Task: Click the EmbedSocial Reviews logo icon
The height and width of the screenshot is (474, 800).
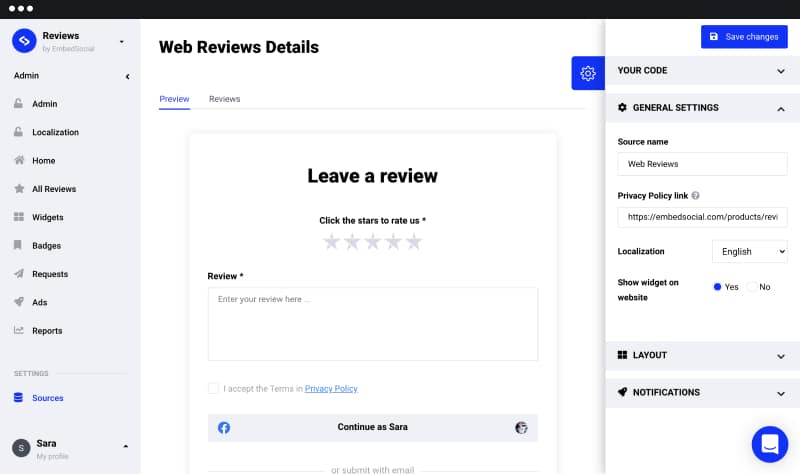Action: (x=24, y=41)
